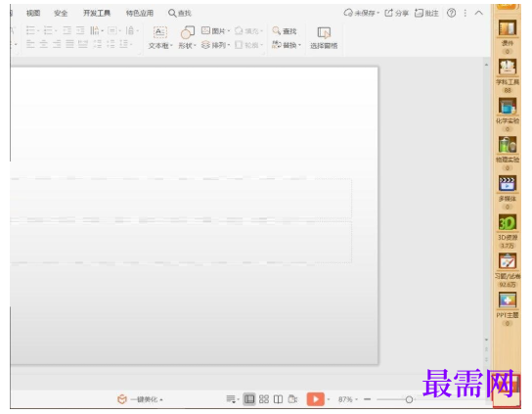Expand the 形状 dropdown arrow
This screenshot has height=414, width=532.
[x=195, y=45]
